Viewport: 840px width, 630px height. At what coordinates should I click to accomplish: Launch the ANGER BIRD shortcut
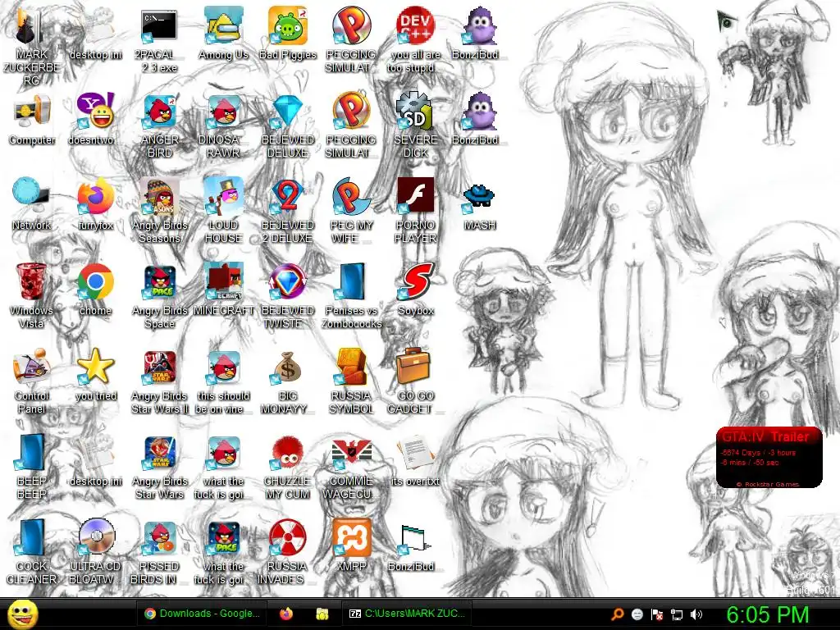click(160, 112)
